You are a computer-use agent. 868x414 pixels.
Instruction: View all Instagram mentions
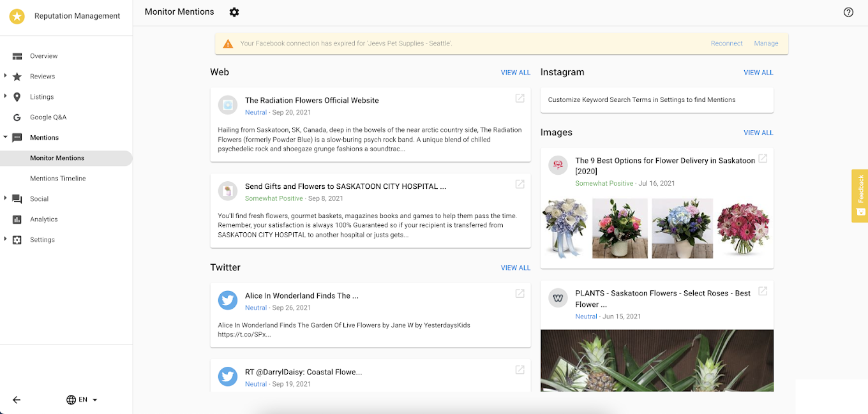(x=758, y=73)
